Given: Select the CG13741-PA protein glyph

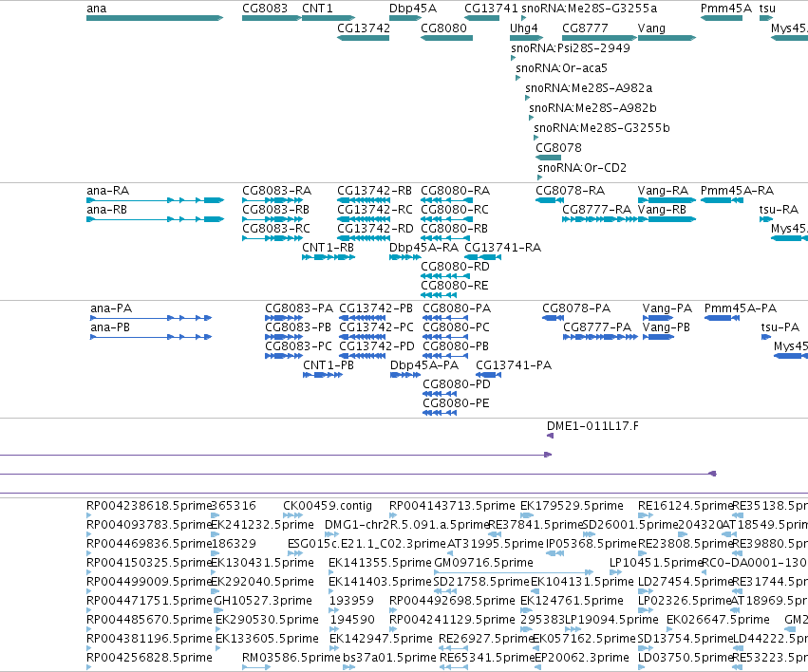Looking at the screenshot, I should tap(489, 375).
